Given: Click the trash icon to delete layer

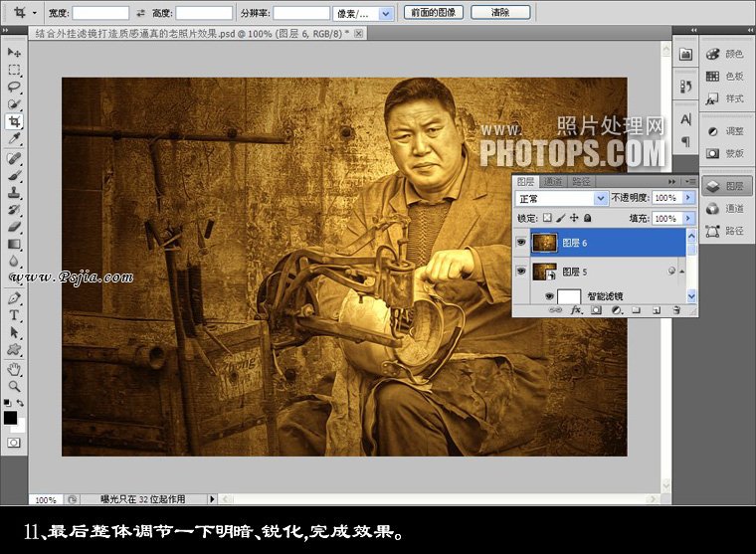Looking at the screenshot, I should coord(675,310).
